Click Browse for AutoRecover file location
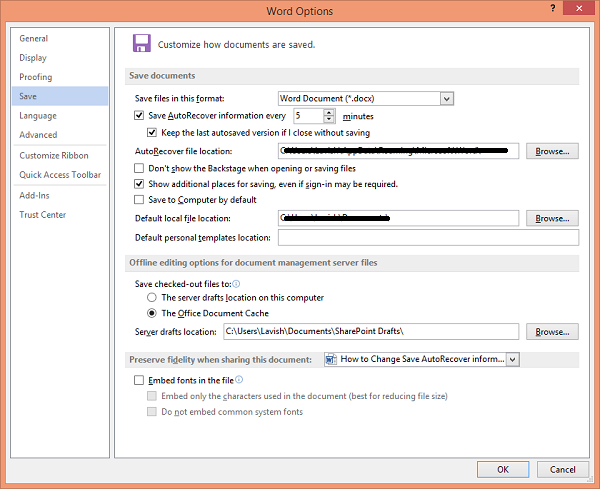Screen dimensions: 600x489 (552, 151)
